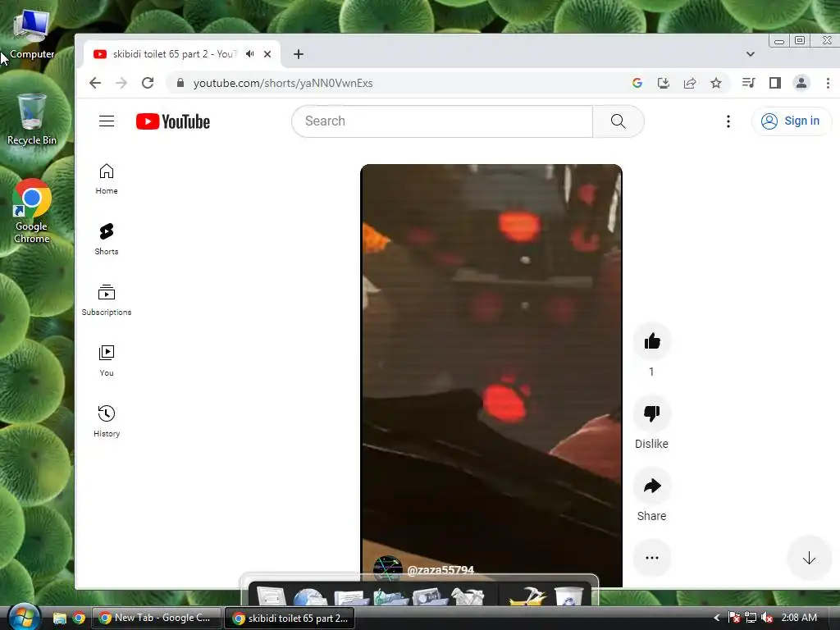840x630 pixels.
Task: Click the zaza55794 channel avatar
Action: [x=387, y=569]
